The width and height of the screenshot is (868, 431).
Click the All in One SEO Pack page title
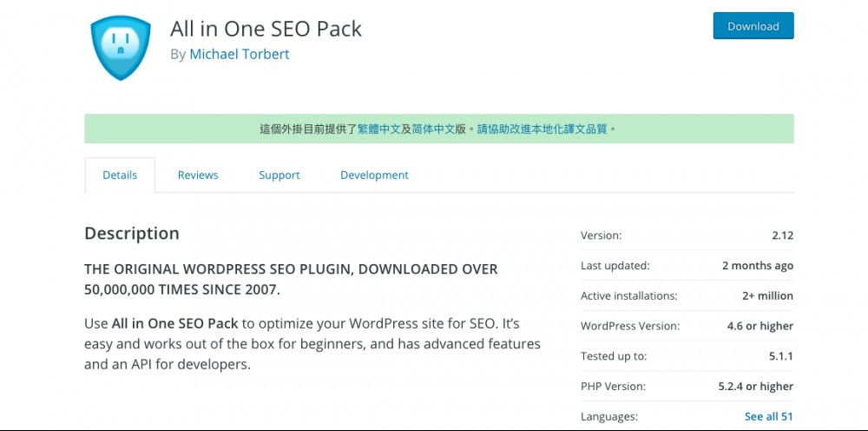266,29
